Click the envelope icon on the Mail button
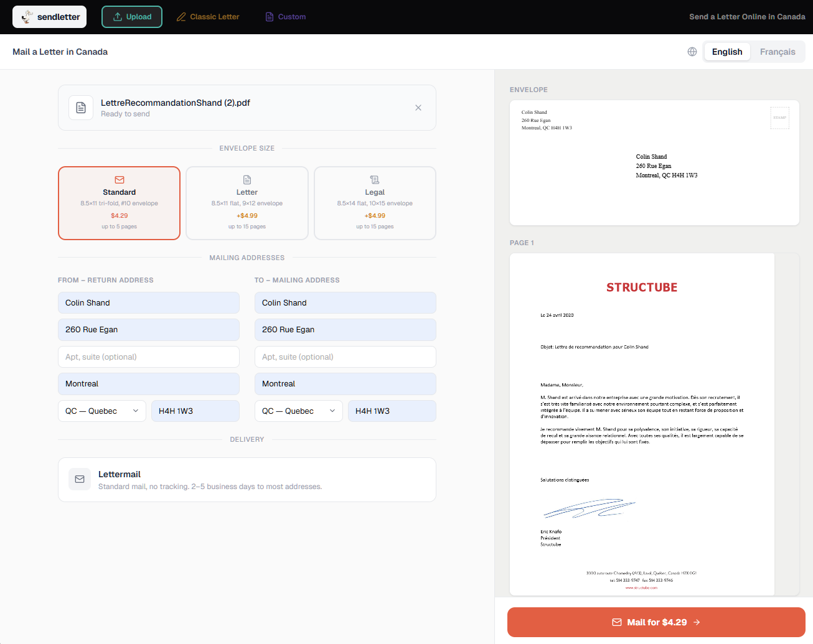The width and height of the screenshot is (813, 644). point(617,622)
